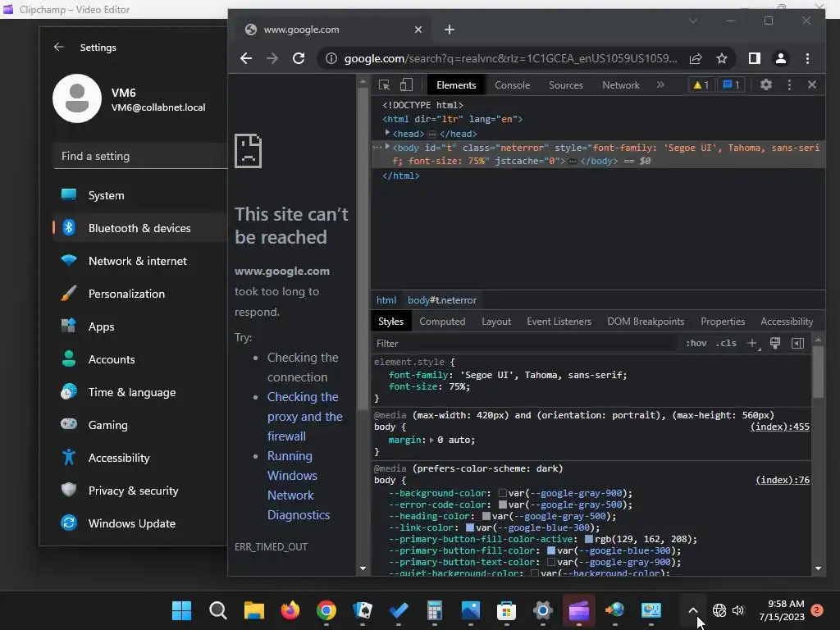Click the Filter styles input field

click(x=525, y=344)
